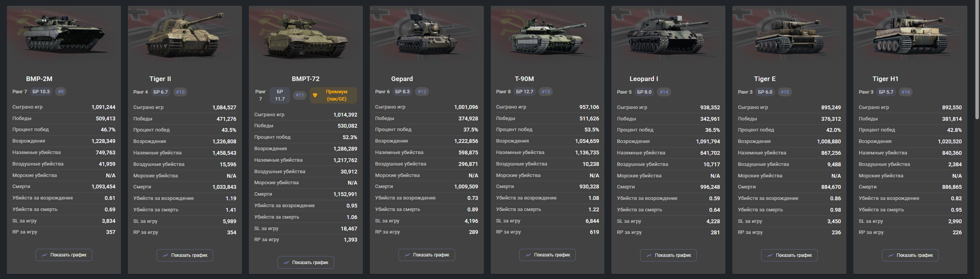Show graph for Tiger II
The height and width of the screenshot is (279, 980).
tap(185, 255)
